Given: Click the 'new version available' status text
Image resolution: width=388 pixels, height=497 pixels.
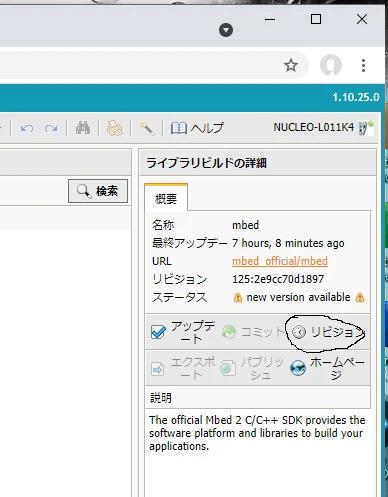Looking at the screenshot, I should [298, 297].
